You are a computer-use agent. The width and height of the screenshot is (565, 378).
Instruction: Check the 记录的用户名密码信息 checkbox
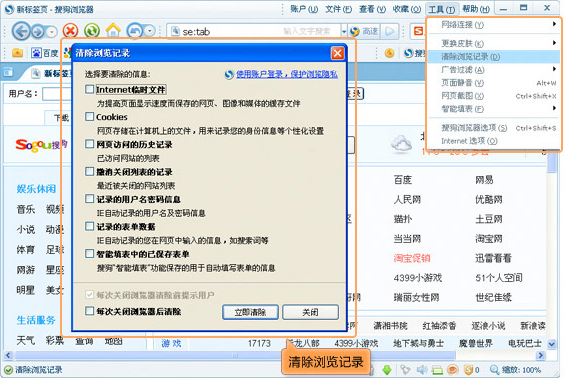click(90, 199)
